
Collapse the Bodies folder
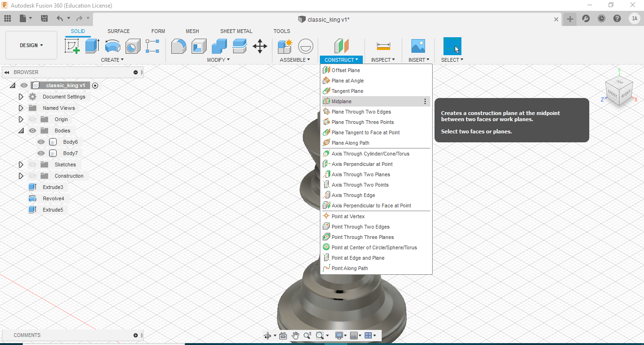coord(21,131)
